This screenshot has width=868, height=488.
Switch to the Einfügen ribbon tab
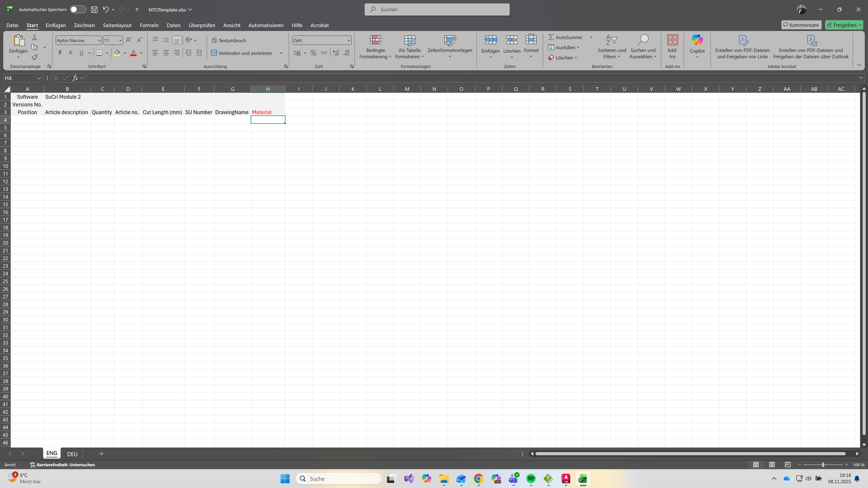(56, 25)
